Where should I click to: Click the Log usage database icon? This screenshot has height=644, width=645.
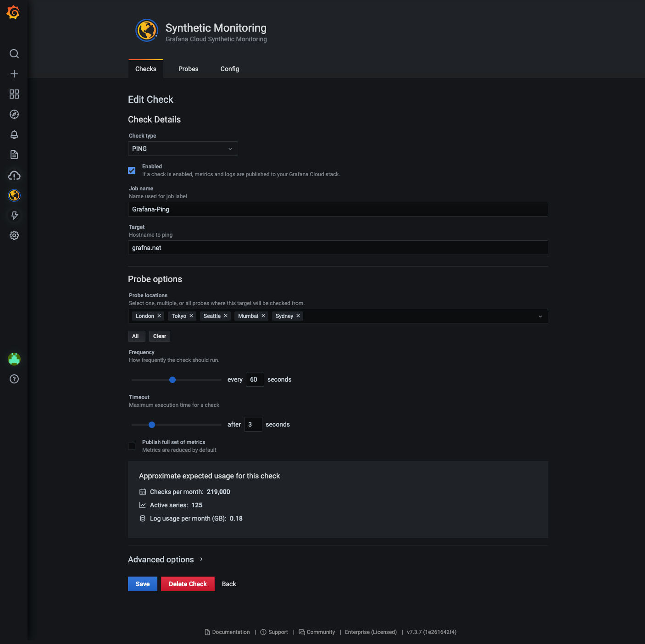tap(143, 518)
